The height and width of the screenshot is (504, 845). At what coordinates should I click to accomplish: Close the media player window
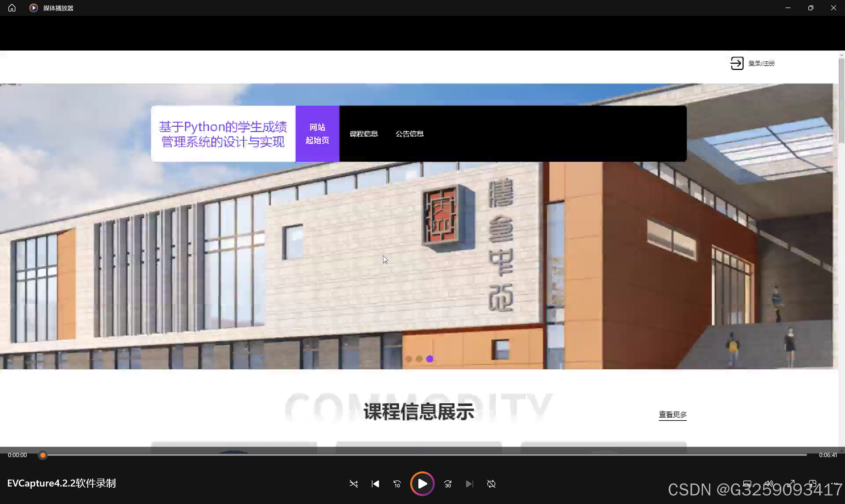point(833,8)
